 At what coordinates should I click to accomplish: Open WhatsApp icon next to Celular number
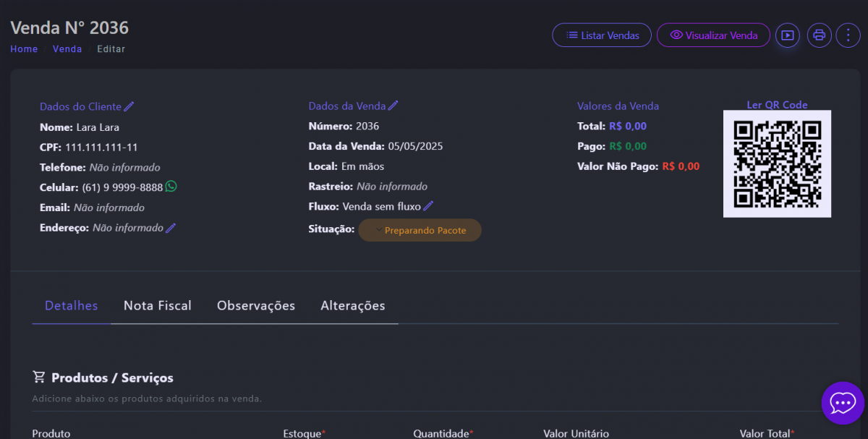pyautogui.click(x=171, y=187)
